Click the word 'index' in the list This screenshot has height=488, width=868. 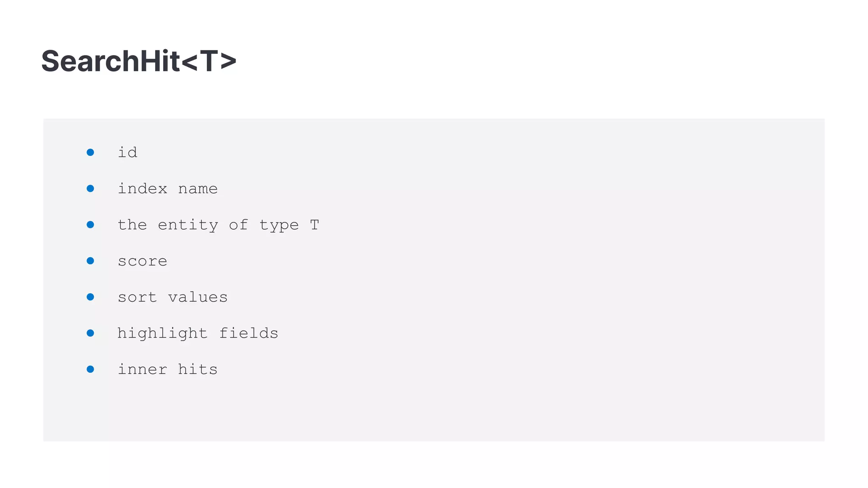142,189
